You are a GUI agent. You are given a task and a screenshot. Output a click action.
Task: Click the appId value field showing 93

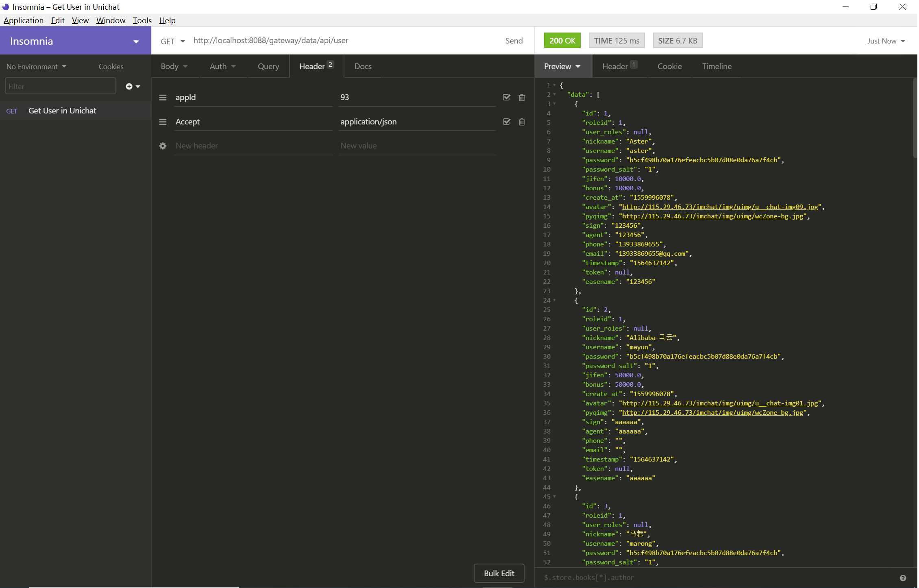click(x=417, y=98)
